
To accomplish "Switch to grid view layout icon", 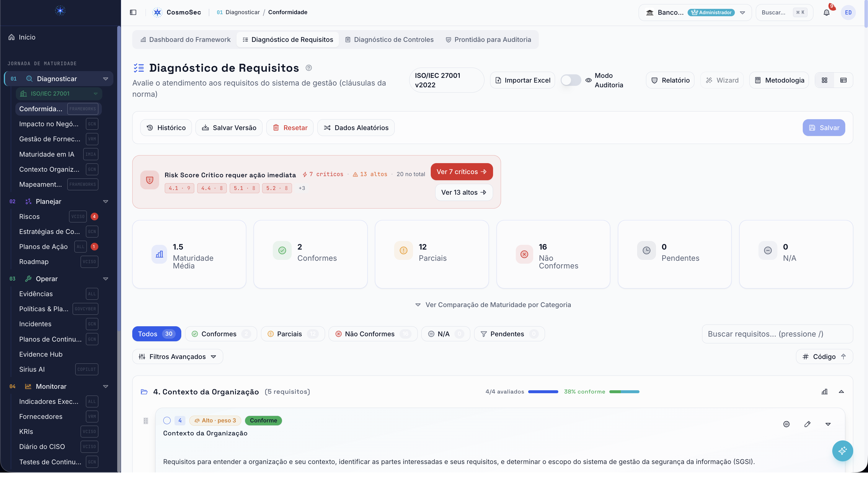I will (825, 80).
